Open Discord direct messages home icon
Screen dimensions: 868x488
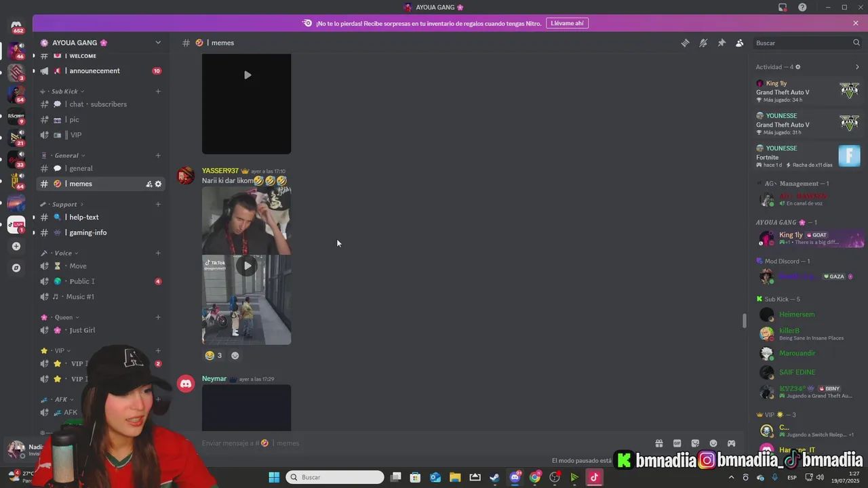16,26
